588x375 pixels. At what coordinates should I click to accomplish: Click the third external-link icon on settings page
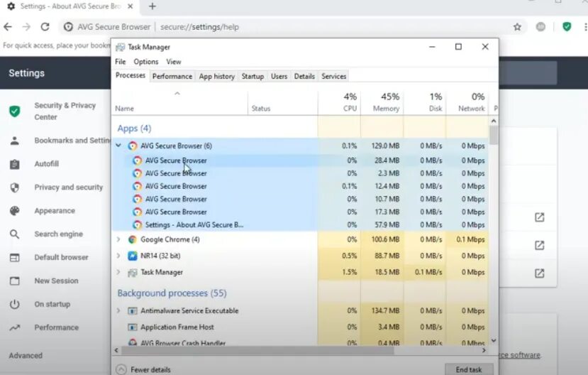tap(539, 273)
